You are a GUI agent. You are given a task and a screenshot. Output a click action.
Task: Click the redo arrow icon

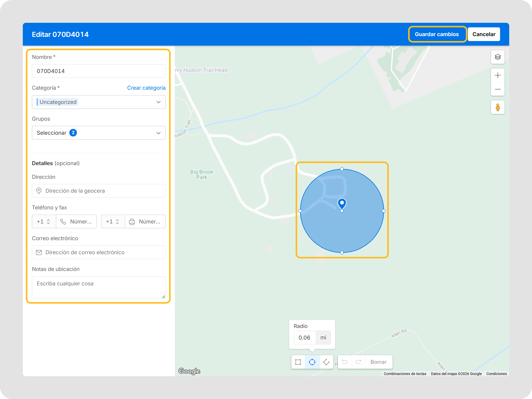tap(358, 362)
